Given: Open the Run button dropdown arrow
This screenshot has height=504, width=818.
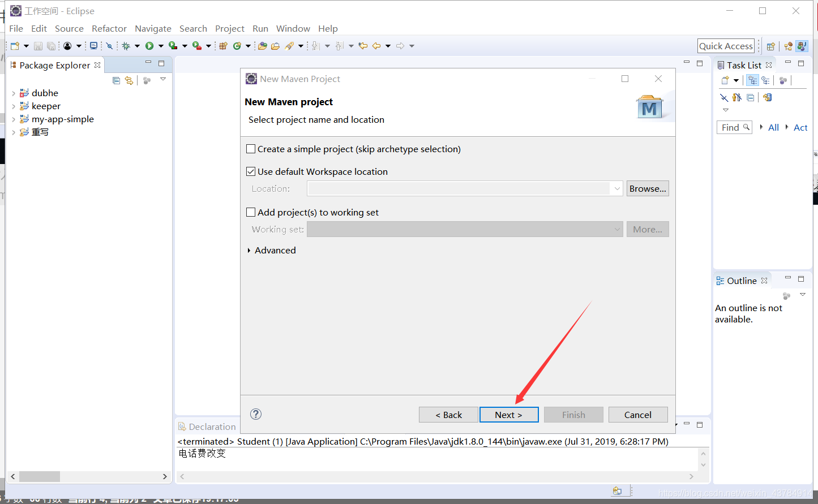Looking at the screenshot, I should [x=161, y=46].
